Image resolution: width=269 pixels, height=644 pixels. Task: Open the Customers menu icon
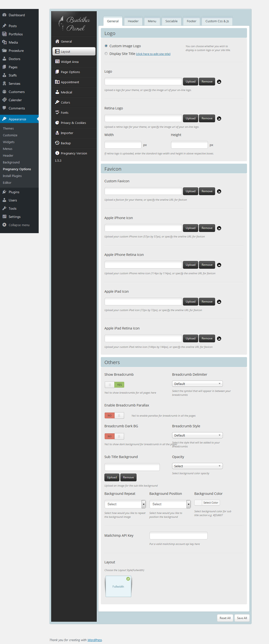[4, 92]
